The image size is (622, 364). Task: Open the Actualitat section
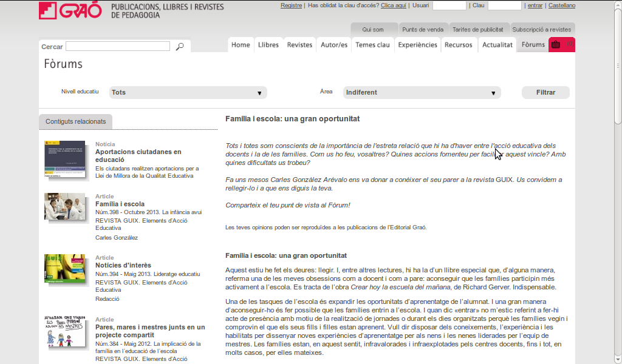click(497, 45)
